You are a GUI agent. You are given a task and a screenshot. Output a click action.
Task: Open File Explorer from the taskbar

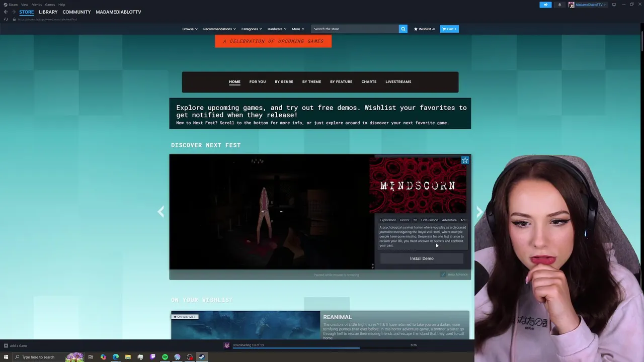point(128,357)
